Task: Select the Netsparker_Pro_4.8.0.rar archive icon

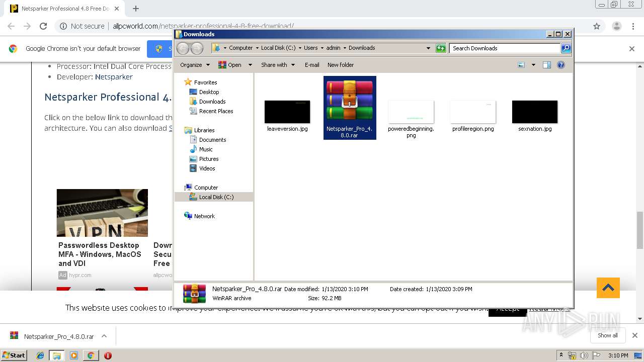Action: coord(350,101)
